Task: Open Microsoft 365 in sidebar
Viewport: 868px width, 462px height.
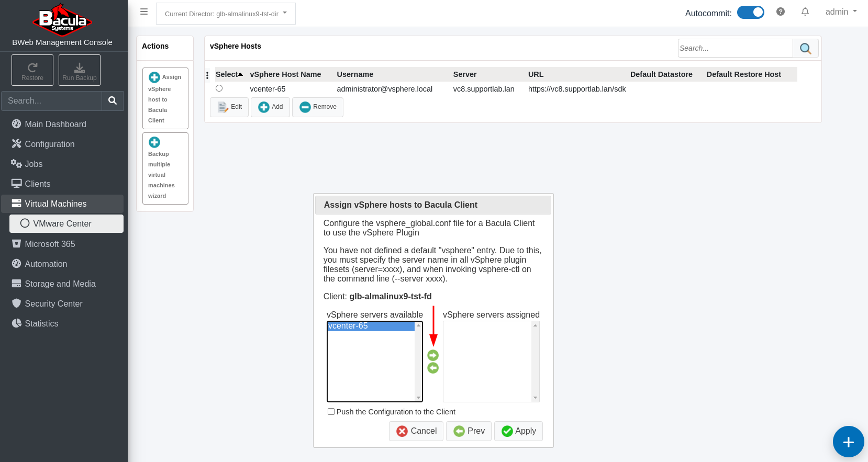Action: click(63, 244)
